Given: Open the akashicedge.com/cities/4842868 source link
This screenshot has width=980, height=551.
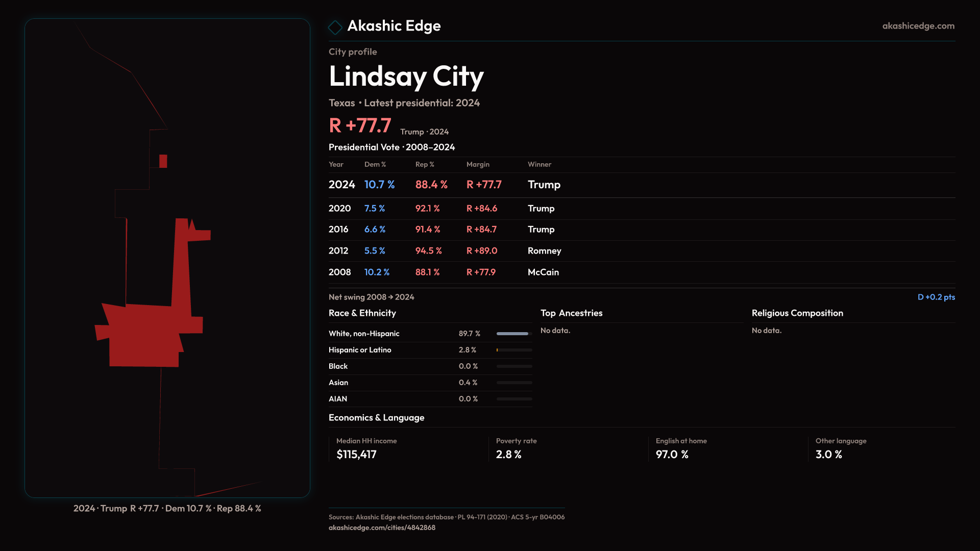Looking at the screenshot, I should point(382,528).
